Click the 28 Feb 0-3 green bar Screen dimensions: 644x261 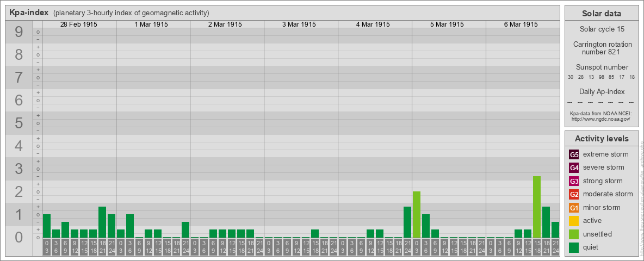(47, 226)
